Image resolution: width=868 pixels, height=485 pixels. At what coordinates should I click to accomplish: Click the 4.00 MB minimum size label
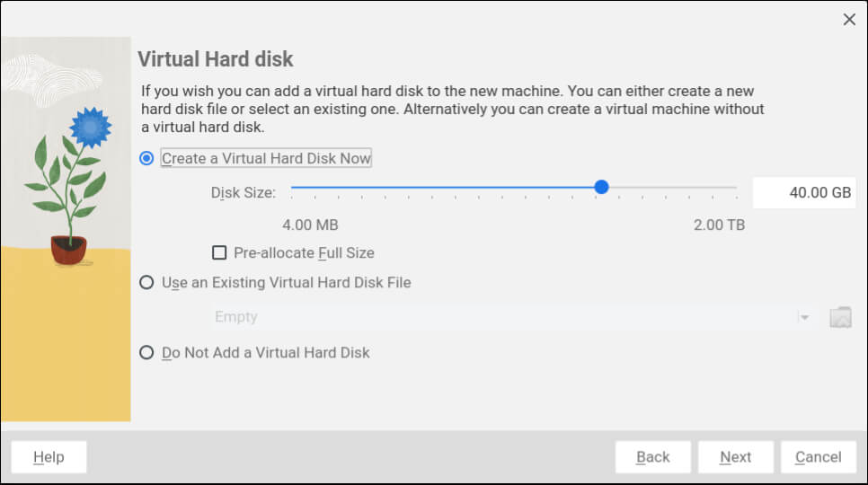click(310, 225)
